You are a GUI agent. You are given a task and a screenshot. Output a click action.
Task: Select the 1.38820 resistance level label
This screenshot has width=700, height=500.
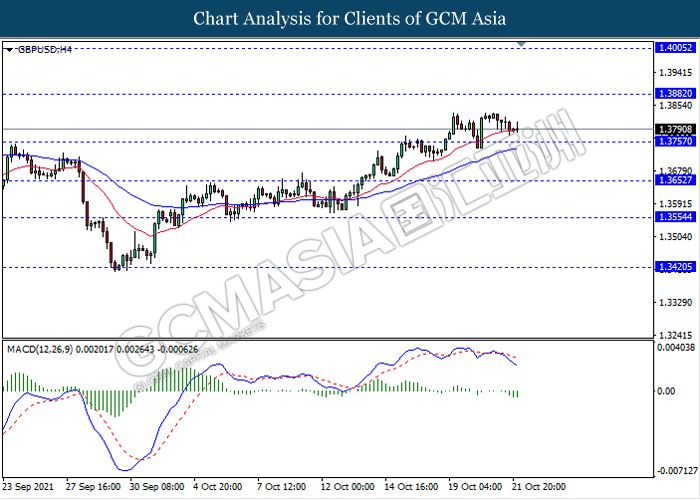coord(675,94)
